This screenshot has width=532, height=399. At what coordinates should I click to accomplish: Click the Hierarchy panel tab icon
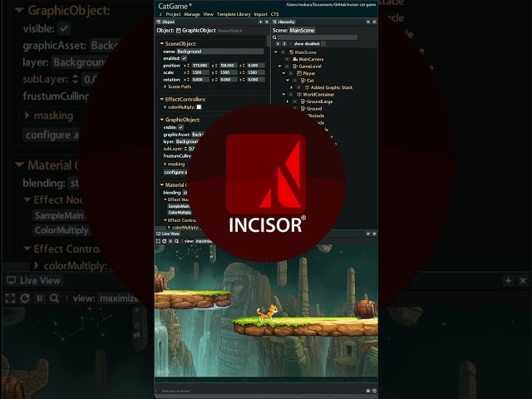click(x=274, y=22)
